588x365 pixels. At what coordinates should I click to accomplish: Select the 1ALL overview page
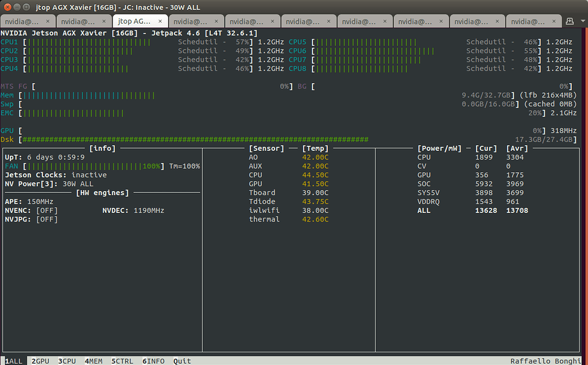[x=13, y=361]
